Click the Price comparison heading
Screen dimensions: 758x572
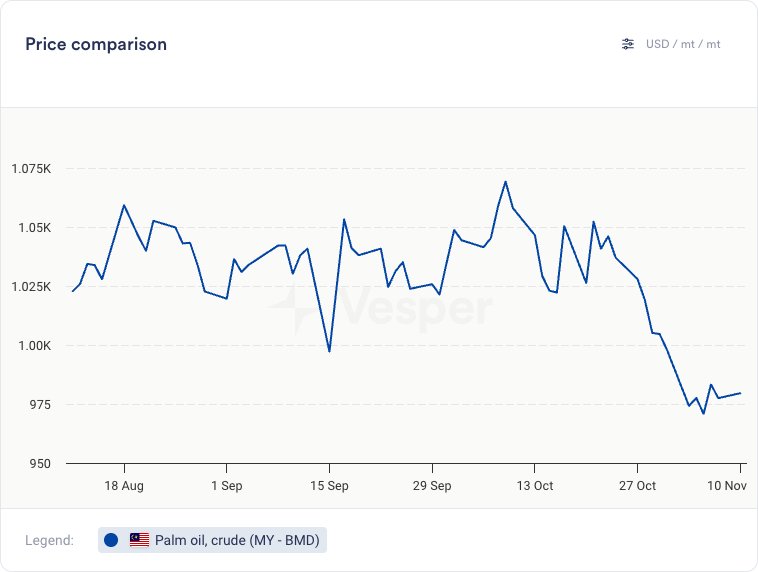(96, 44)
